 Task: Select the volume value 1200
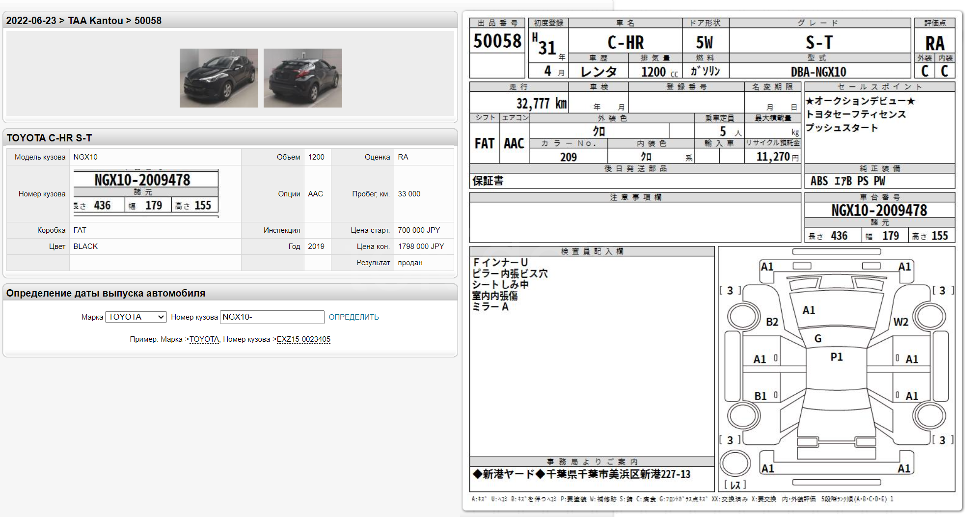pyautogui.click(x=316, y=157)
